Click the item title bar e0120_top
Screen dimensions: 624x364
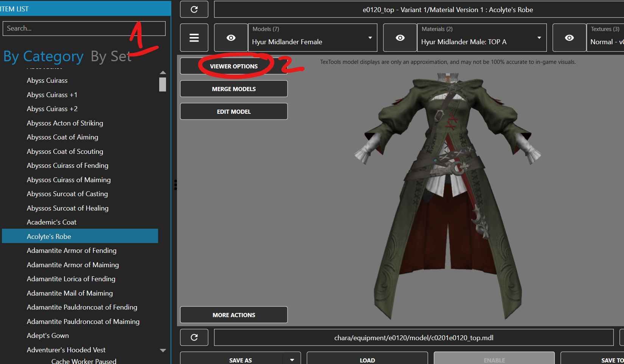(x=419, y=9)
